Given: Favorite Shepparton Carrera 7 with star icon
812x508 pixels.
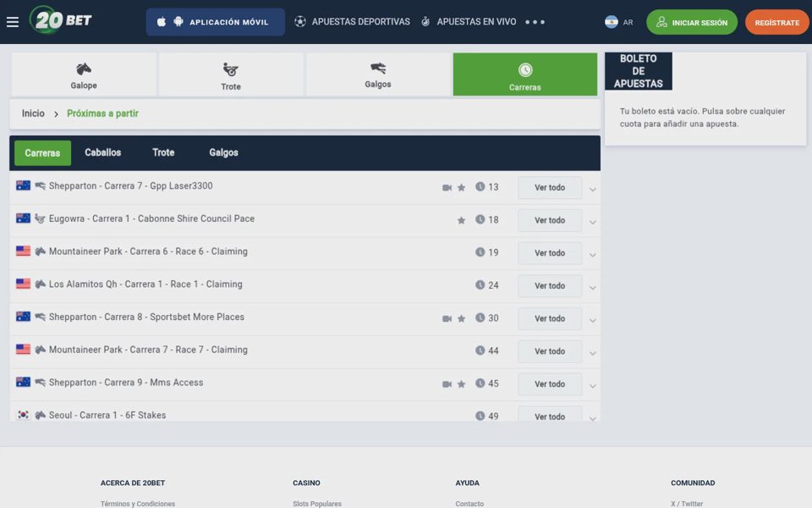Looking at the screenshot, I should click(x=461, y=188).
